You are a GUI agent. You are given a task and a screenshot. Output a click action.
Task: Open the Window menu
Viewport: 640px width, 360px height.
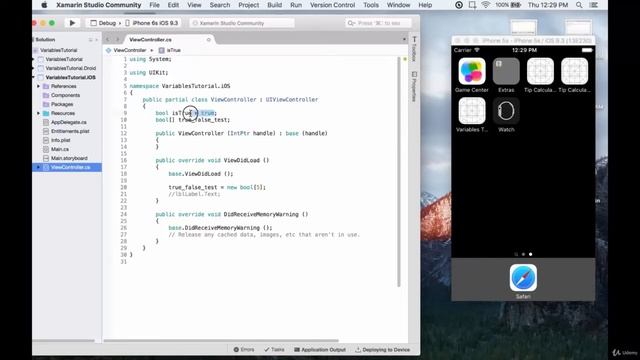click(x=398, y=5)
